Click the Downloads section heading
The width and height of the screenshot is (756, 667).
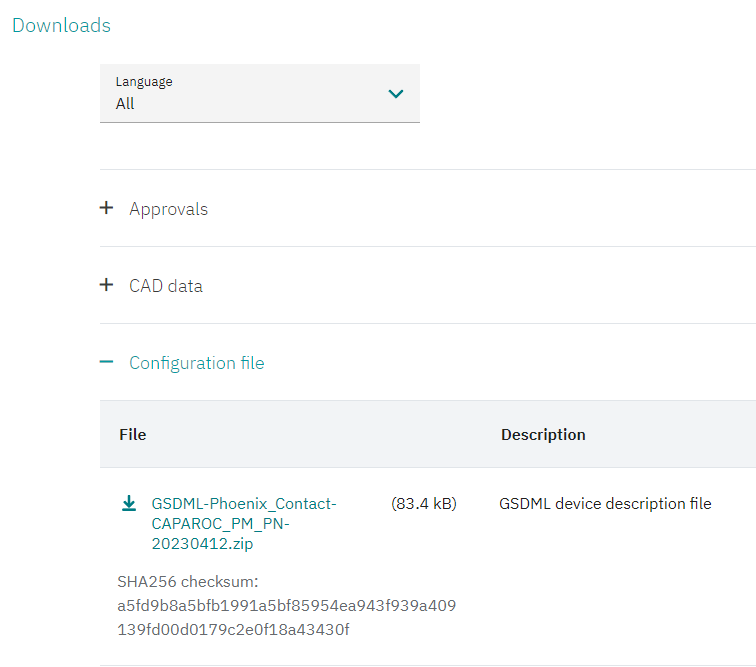[x=61, y=26]
